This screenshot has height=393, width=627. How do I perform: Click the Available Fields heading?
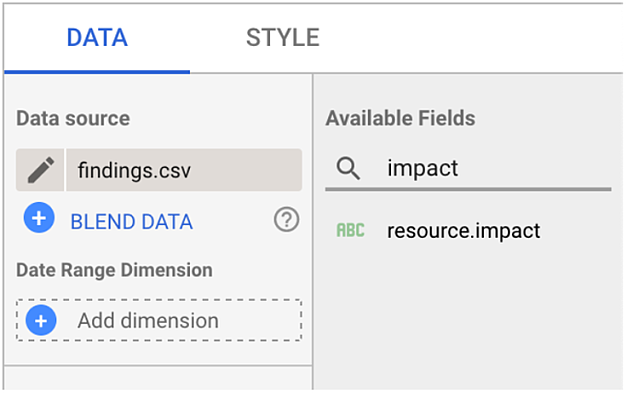(x=400, y=118)
